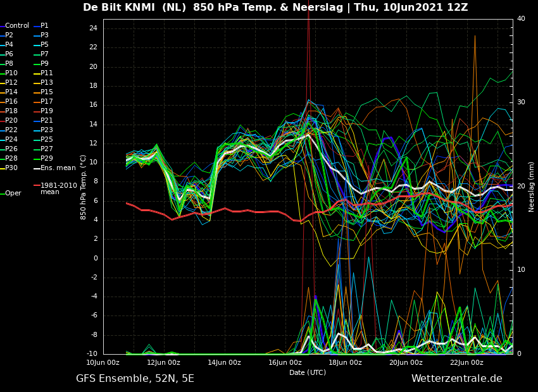Open the Wetterzentrale.de link text
Image resolution: width=538 pixels, height=392 pixels.
point(456,379)
